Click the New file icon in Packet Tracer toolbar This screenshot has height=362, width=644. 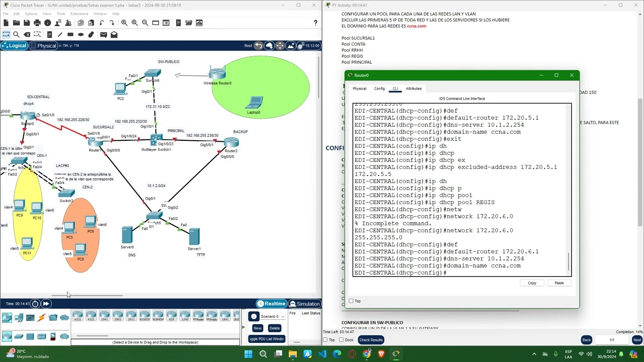6,23
